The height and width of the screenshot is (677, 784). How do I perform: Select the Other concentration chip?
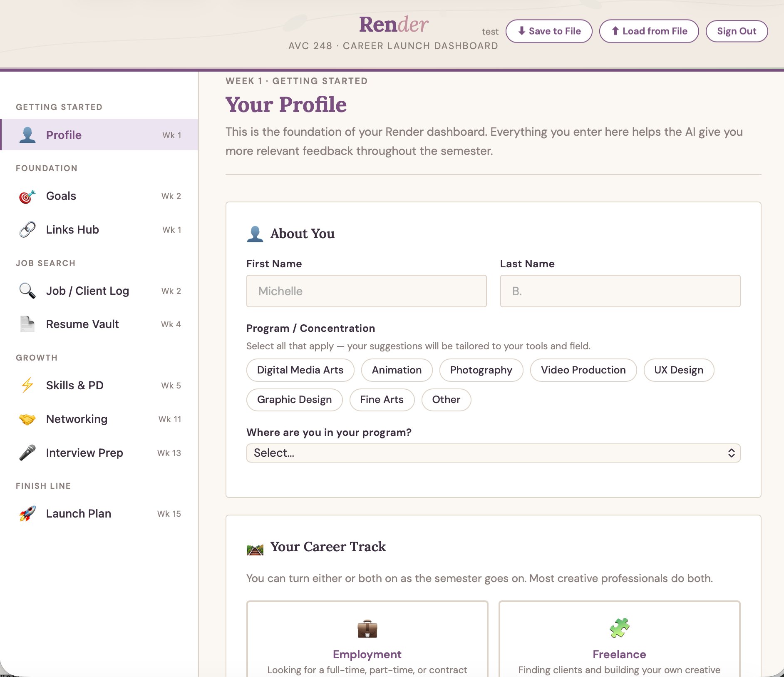(x=447, y=400)
